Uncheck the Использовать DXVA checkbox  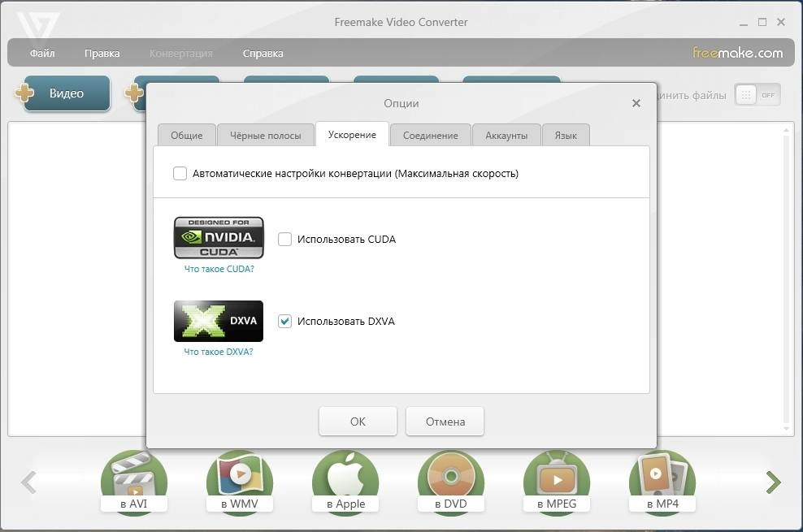284,322
